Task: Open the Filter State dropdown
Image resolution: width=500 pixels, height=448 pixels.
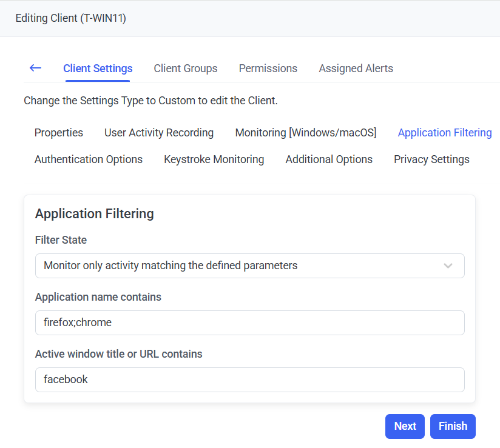Action: click(243, 266)
